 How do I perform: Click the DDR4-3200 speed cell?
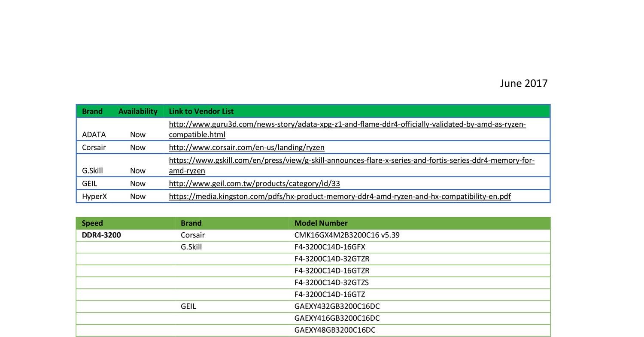point(101,235)
